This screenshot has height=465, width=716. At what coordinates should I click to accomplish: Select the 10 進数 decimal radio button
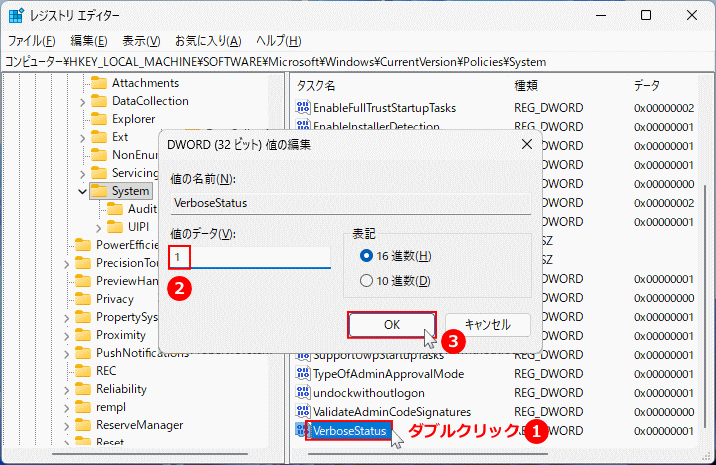366,280
